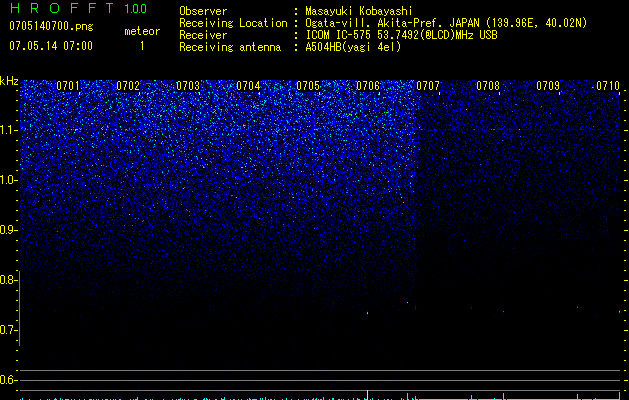629x400 pixels.
Task: Select the 0.9 frequency axis label
Action: pos(8,230)
